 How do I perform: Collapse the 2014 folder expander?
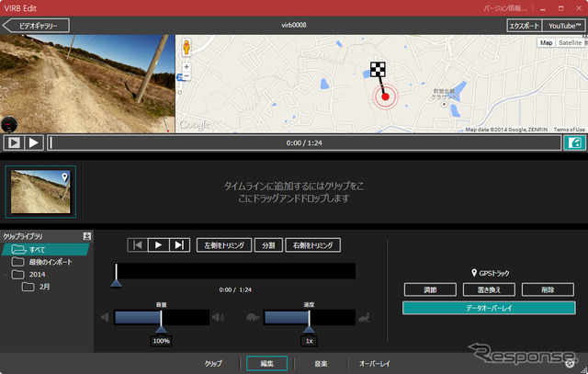(x=6, y=275)
